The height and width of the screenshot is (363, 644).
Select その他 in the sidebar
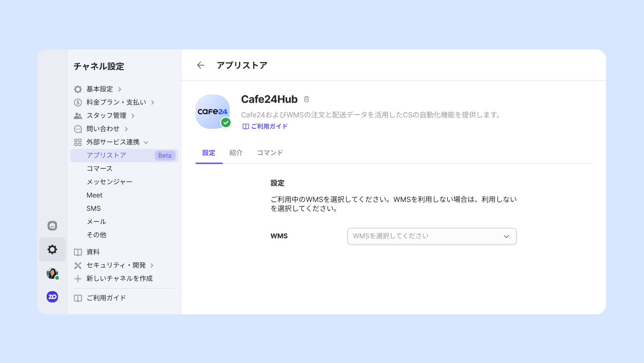(x=97, y=235)
